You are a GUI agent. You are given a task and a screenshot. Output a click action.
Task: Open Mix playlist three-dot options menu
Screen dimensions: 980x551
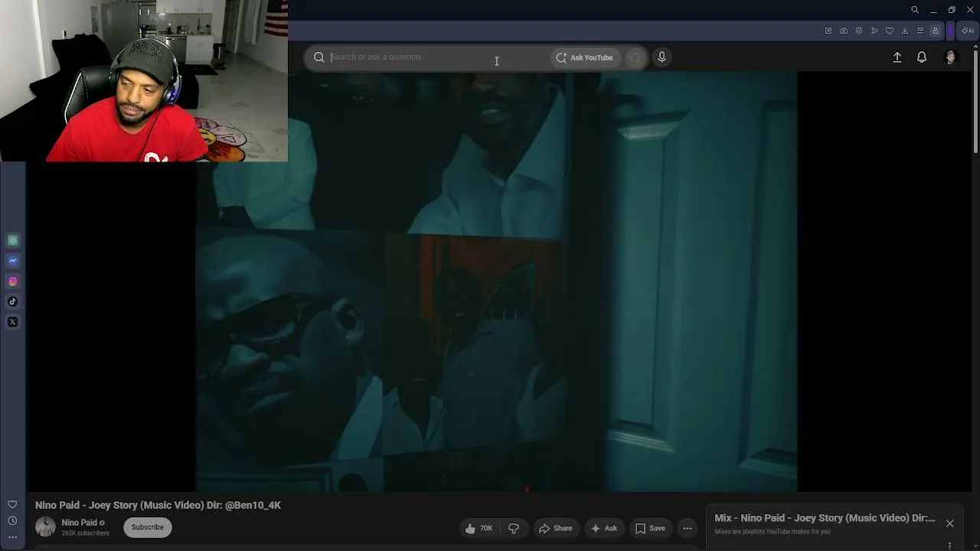(x=949, y=546)
